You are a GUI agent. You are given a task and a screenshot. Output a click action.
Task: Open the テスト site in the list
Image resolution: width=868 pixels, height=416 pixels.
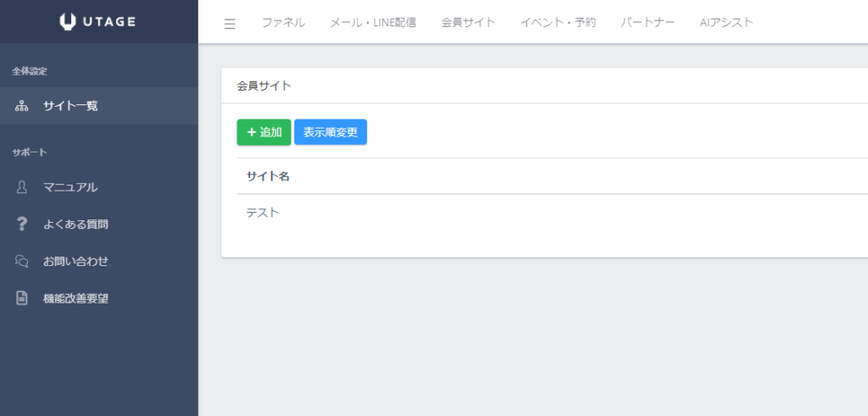(263, 213)
